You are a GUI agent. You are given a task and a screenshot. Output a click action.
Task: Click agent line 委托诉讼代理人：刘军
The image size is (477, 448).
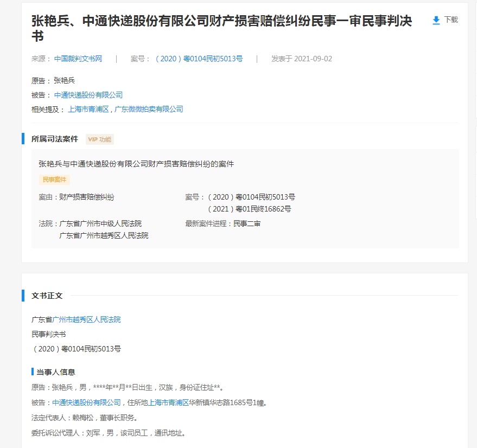pos(109,433)
